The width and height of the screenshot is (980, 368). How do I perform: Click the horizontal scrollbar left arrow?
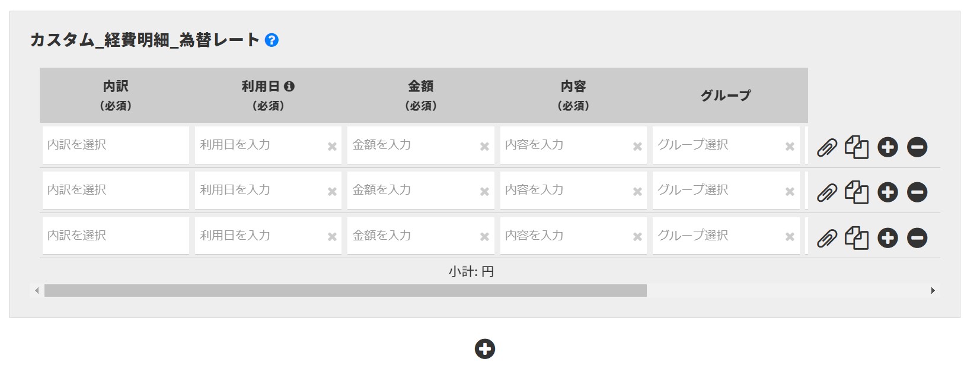(x=37, y=291)
